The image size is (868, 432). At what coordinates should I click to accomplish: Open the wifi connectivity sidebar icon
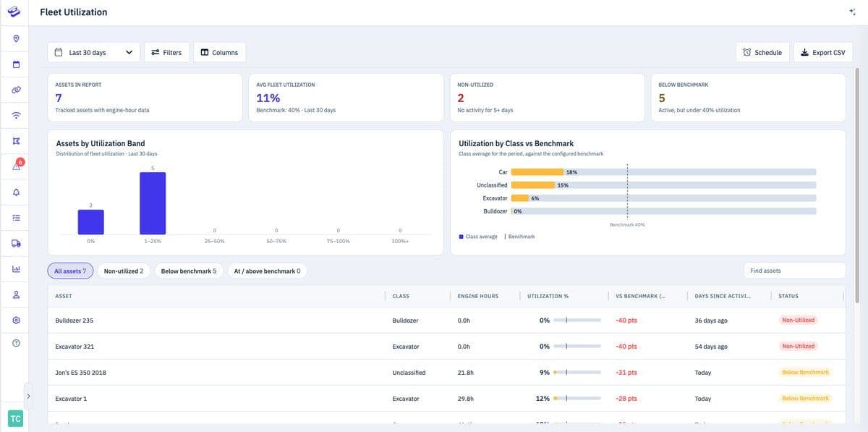(16, 115)
